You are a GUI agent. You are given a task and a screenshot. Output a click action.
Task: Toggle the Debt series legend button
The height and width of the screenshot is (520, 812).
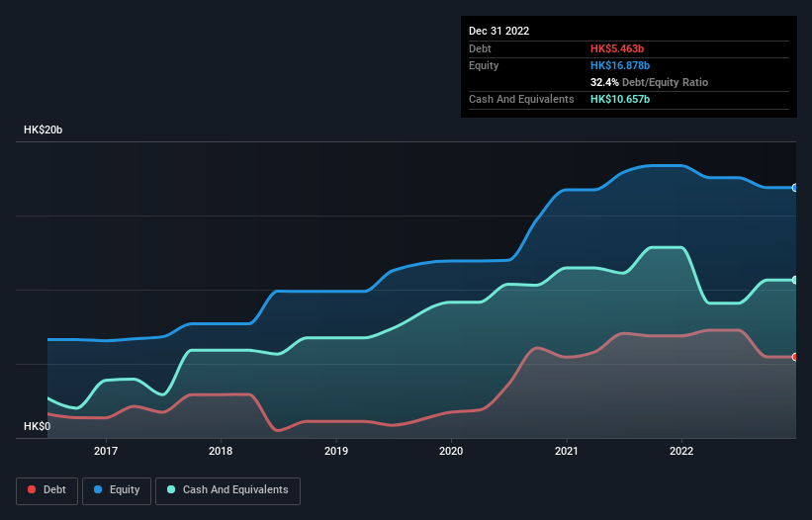click(47, 490)
